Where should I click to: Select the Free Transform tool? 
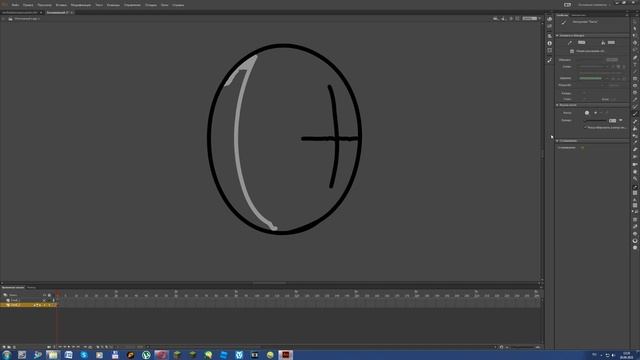coord(635,36)
